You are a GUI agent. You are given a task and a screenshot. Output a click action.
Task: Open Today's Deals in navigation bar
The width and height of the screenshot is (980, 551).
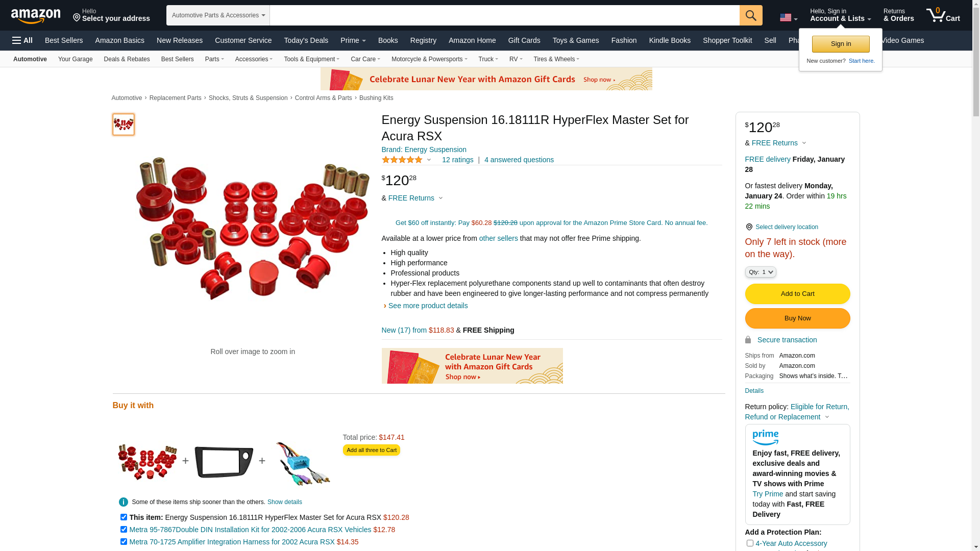[306, 40]
